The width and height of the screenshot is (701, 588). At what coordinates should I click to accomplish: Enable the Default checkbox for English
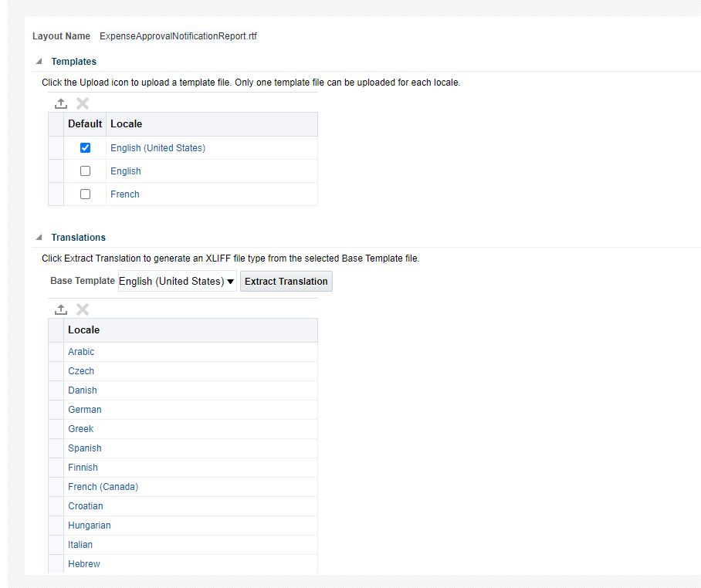[x=85, y=171]
